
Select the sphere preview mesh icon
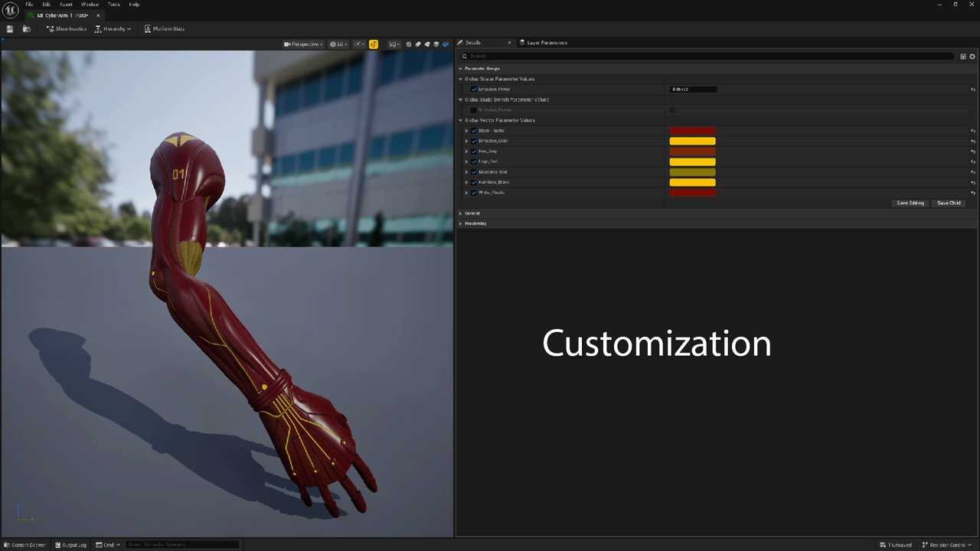pos(409,44)
